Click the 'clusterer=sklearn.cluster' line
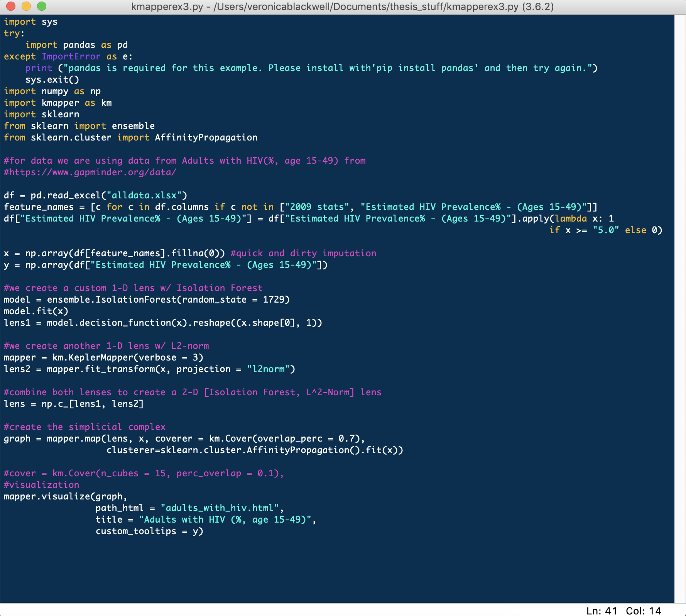 (255, 450)
